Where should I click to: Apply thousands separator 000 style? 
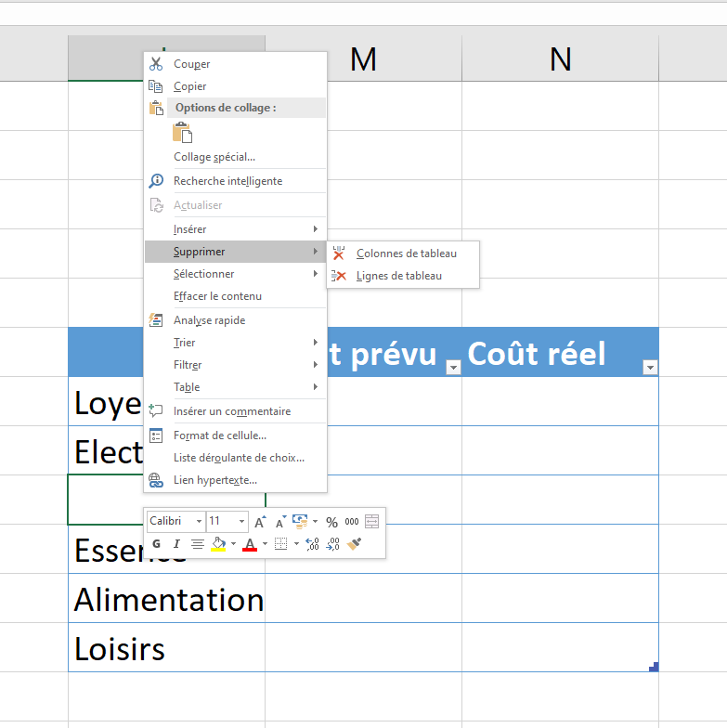point(351,522)
